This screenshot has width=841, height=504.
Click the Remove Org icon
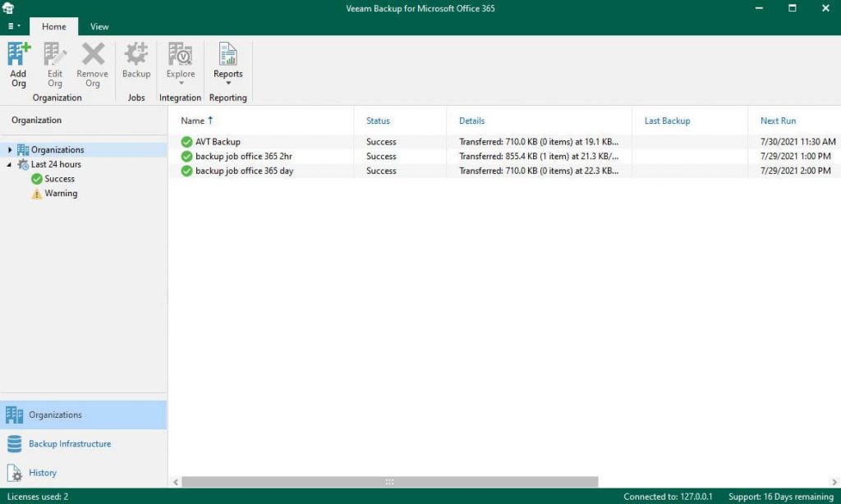[93, 54]
